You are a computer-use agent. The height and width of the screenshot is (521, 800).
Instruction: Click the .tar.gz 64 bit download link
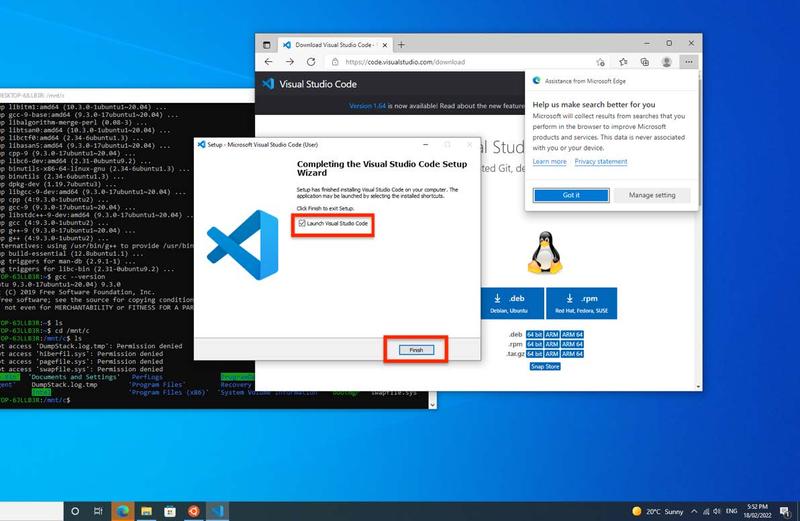coord(534,354)
